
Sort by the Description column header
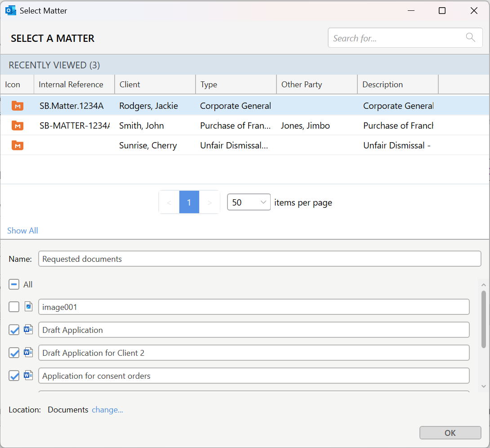398,85
